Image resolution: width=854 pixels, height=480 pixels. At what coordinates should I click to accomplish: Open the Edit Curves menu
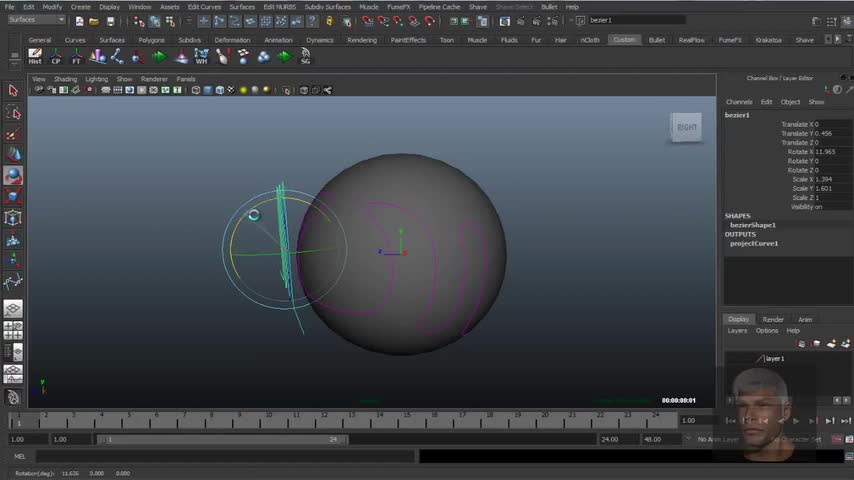tap(204, 7)
